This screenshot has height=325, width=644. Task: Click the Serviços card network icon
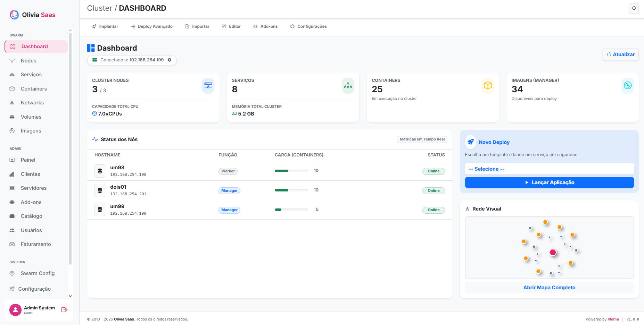coord(348,85)
